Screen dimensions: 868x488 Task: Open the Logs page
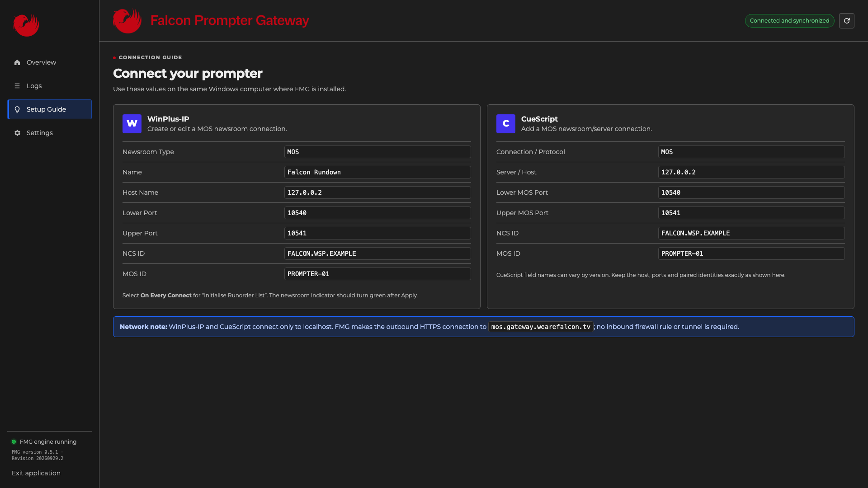[x=50, y=86]
